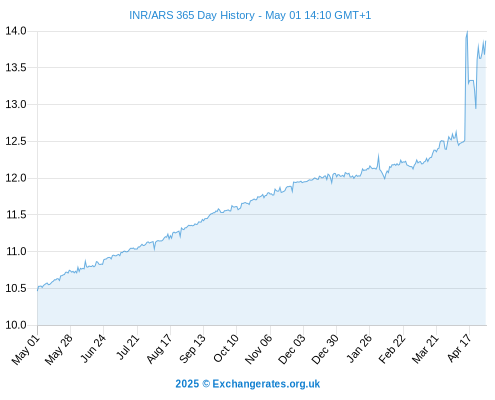Click the chart title INR/ARS 365 Day History

(x=192, y=15)
